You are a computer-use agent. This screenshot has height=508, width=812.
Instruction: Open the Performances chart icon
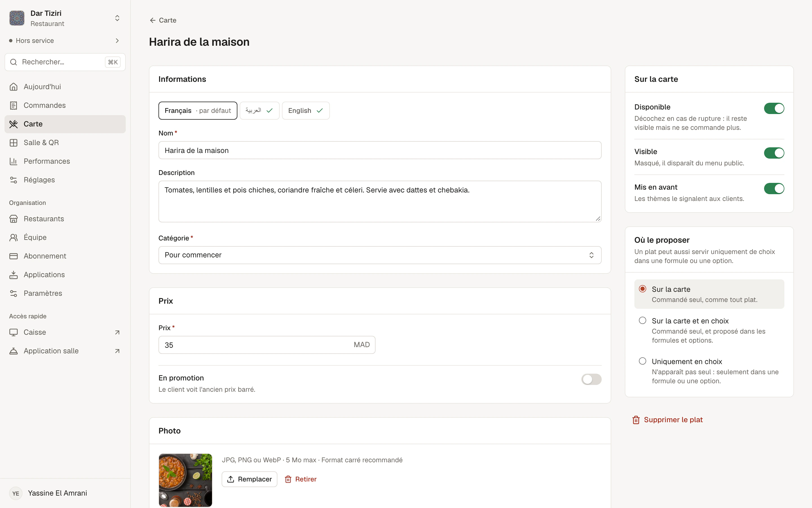[x=14, y=161]
